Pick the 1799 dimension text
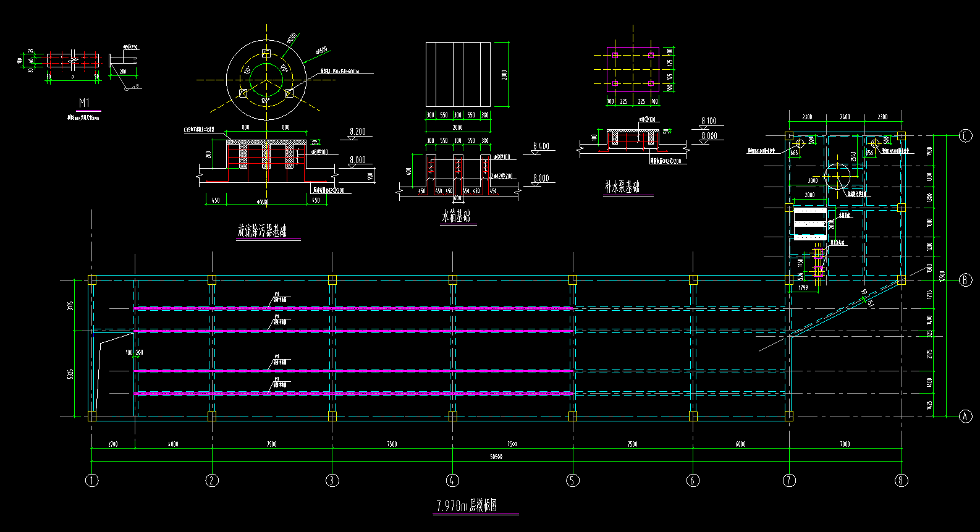Screen dimensions: 980x532 click(803, 288)
